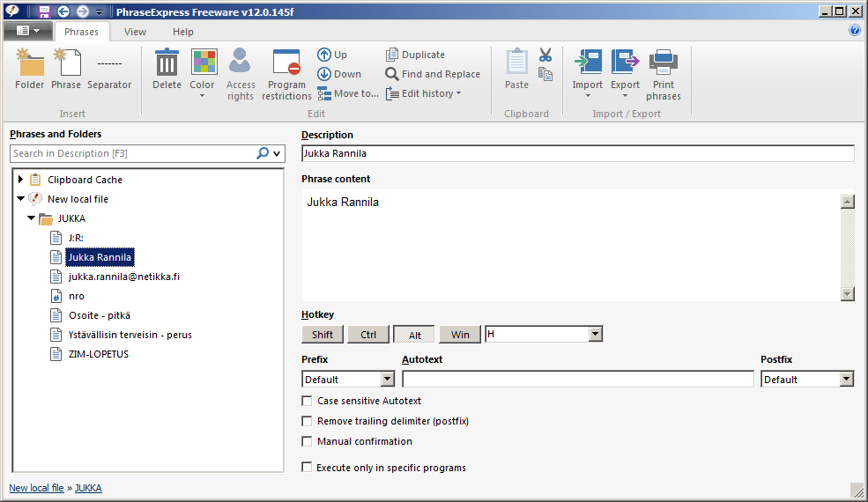Toggle the Ctrl hotkey modifier
The height and width of the screenshot is (502, 868).
pos(368,335)
